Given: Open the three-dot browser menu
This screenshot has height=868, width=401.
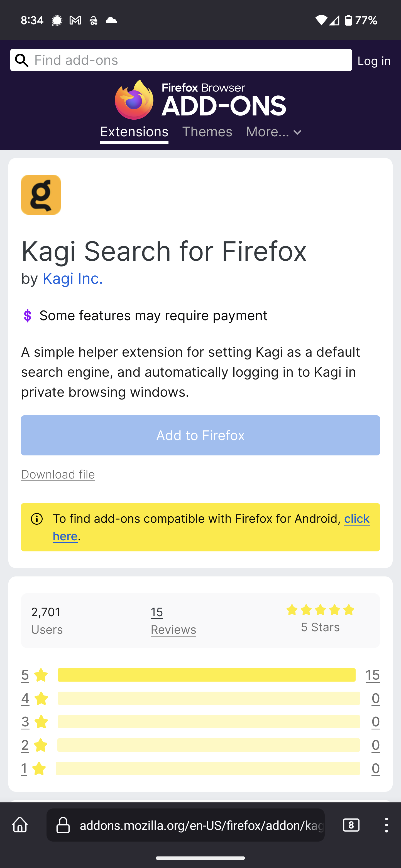Looking at the screenshot, I should coord(386,825).
